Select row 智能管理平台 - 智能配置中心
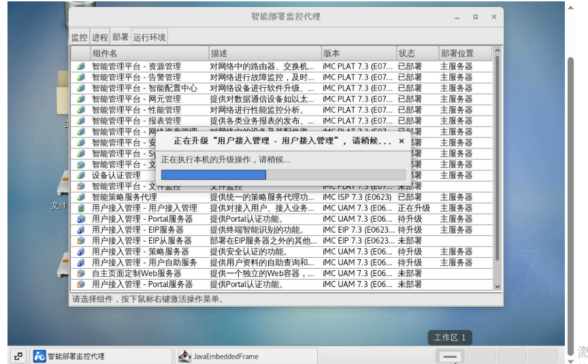Image resolution: width=588 pixels, height=364 pixels. (144, 88)
